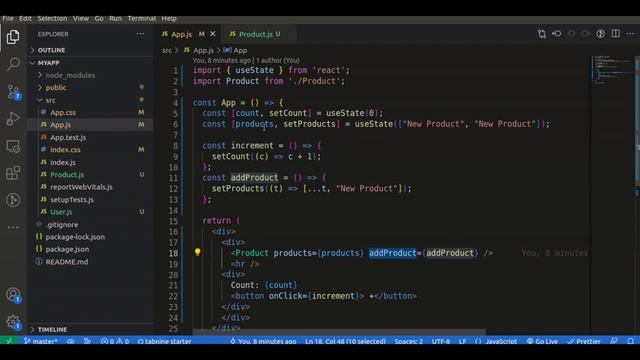Click the compare changes icon in editor toolbar
Screen dimensions: 640x360
[542, 34]
